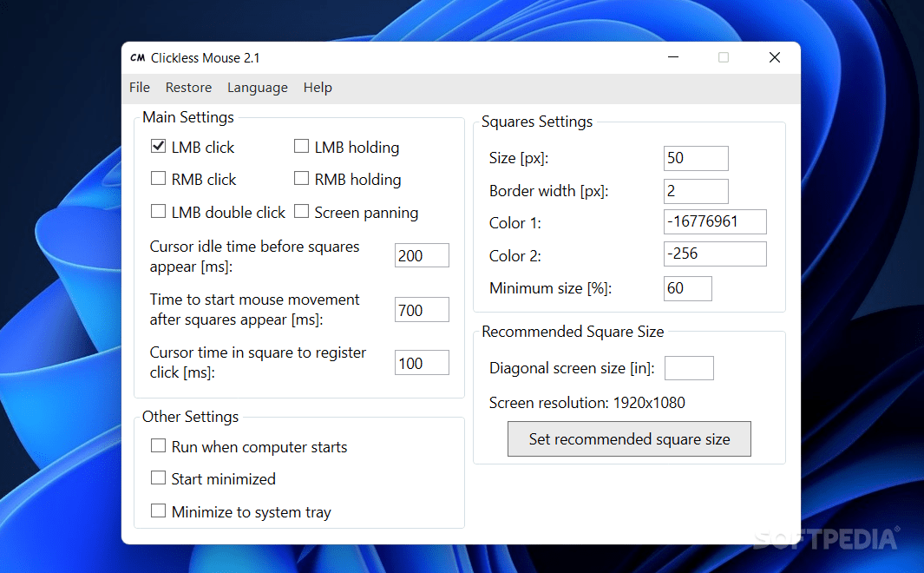The width and height of the screenshot is (924, 573).
Task: Enable the RMB click checkbox
Action: [158, 178]
